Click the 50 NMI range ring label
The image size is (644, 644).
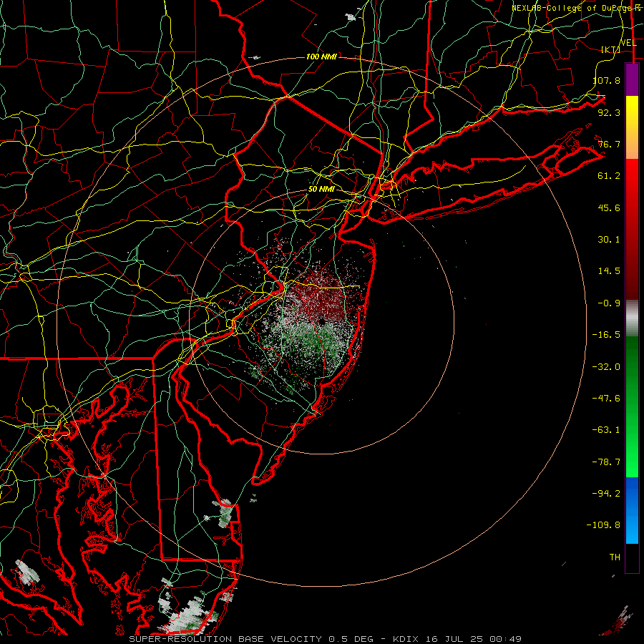(x=321, y=190)
